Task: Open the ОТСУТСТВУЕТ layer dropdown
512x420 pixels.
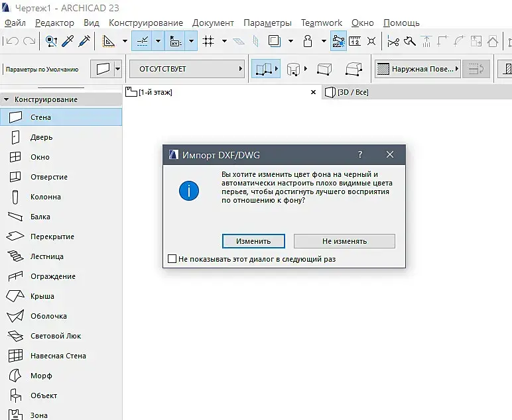Action: [187, 69]
